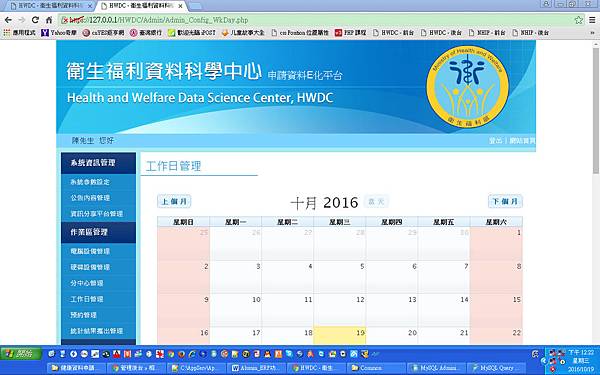The image size is (600, 375).
Task: Select calendar day 2 (Sunday)
Action: pos(184,277)
